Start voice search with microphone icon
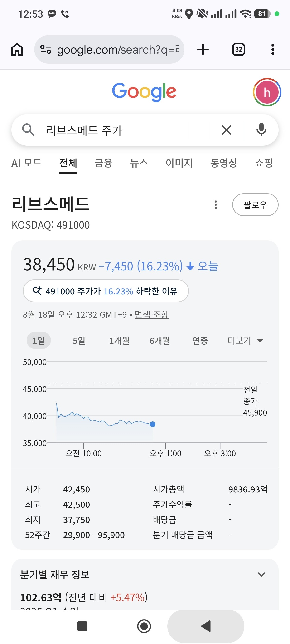This screenshot has height=644, width=290. tap(261, 130)
